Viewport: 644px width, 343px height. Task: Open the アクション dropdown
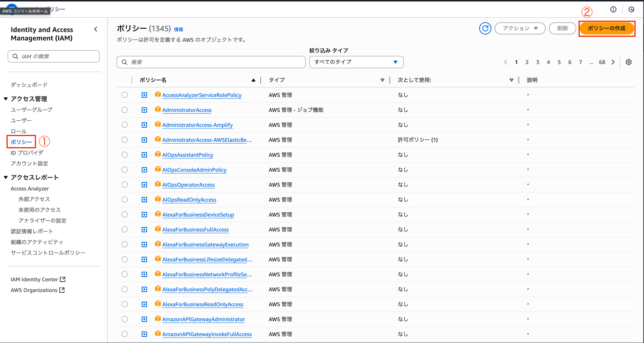pyautogui.click(x=520, y=28)
